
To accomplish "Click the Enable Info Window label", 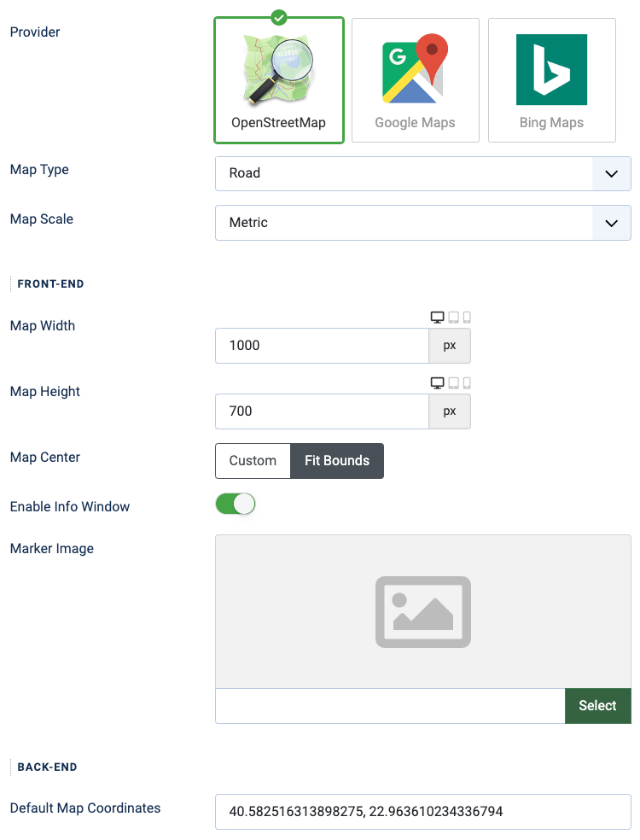I will pos(70,507).
